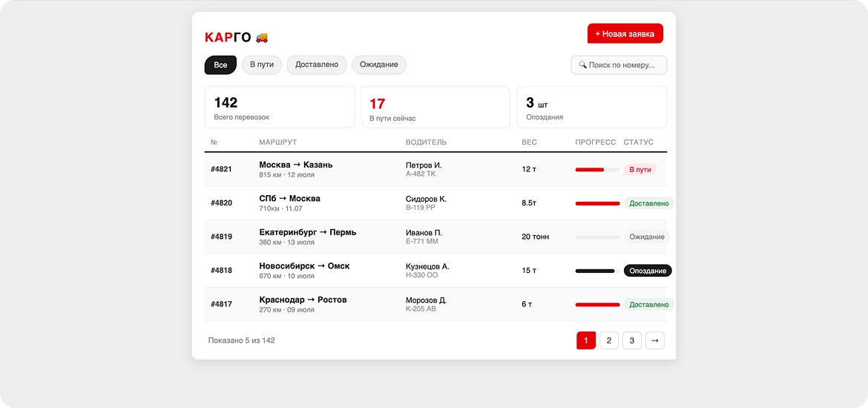Select shipment number #4821

click(221, 169)
